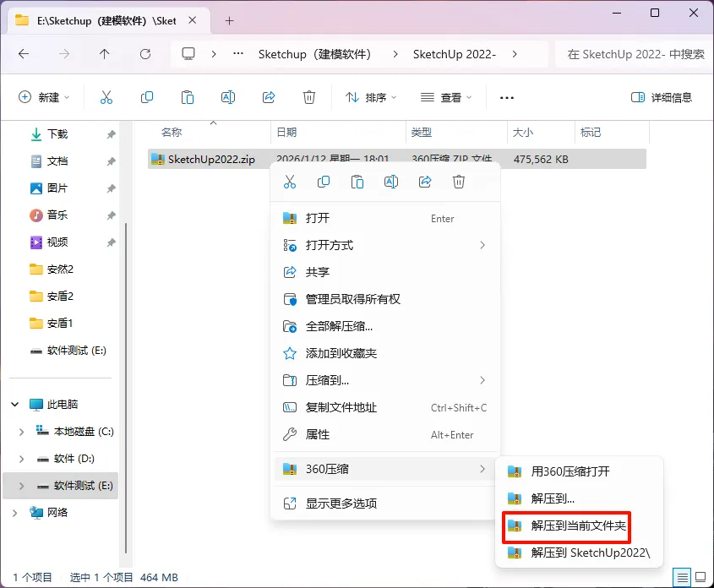714x588 pixels.
Task: Rename via the context menu rename icon
Action: point(391,182)
